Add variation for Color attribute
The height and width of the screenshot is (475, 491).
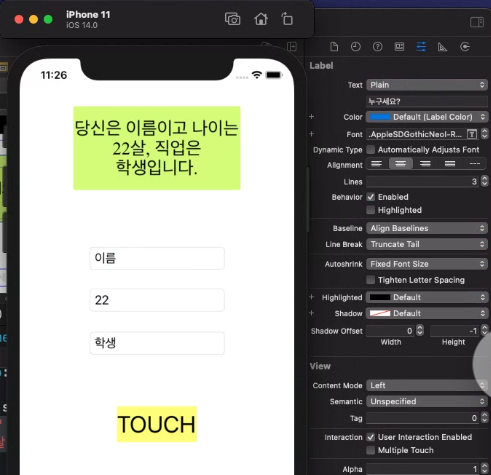[312, 117]
